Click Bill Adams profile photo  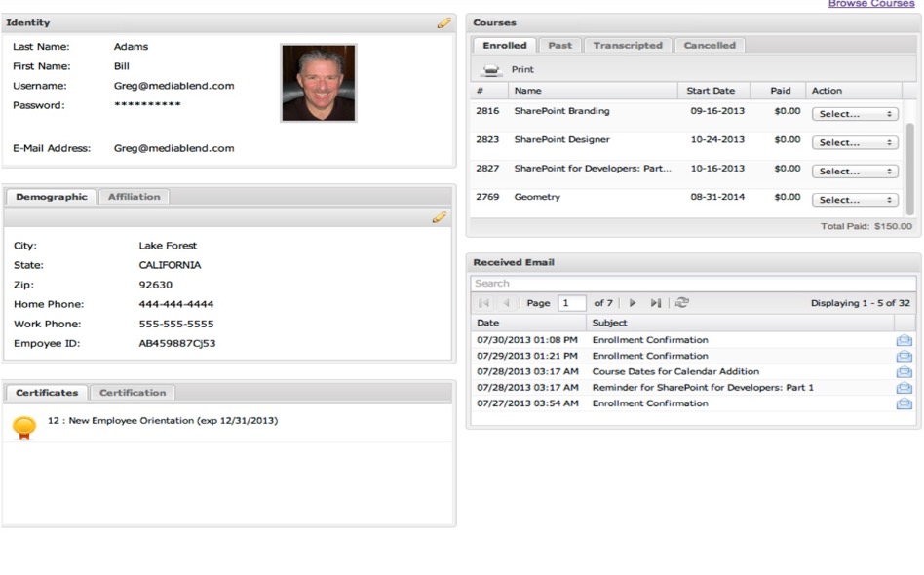[x=319, y=83]
